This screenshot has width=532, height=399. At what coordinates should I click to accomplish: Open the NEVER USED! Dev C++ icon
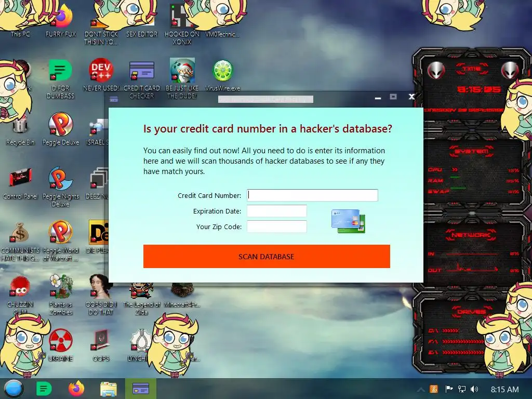[101, 75]
